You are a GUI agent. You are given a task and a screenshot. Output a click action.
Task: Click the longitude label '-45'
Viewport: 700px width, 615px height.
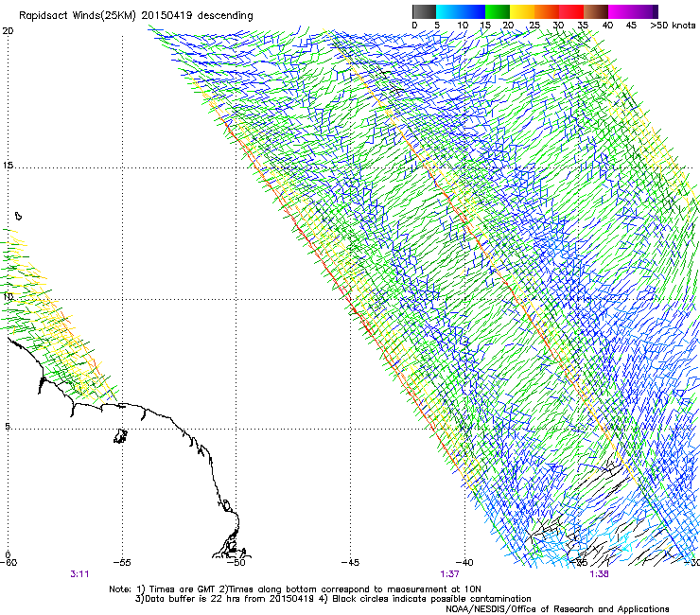coord(350,562)
